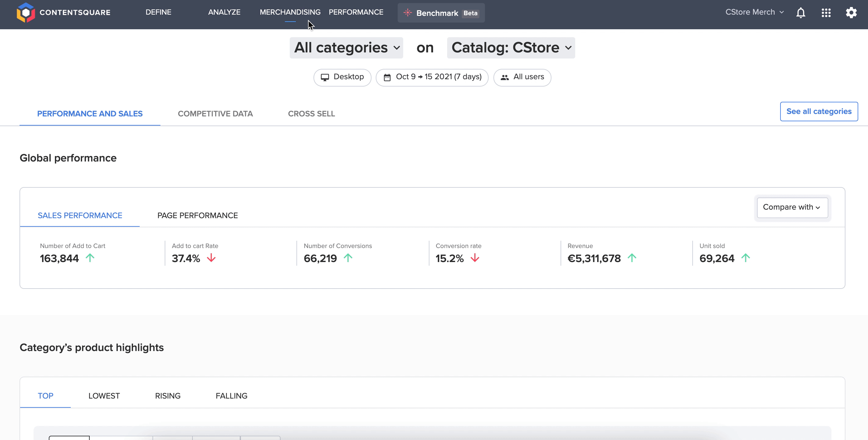Click the red down arrow beside 15.2%
The image size is (868, 440).
[475, 258]
